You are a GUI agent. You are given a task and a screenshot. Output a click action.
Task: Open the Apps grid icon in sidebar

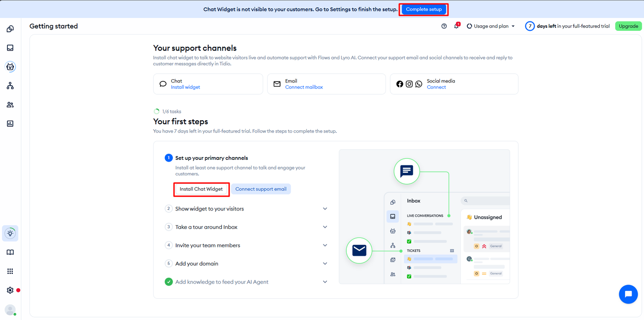(10, 271)
